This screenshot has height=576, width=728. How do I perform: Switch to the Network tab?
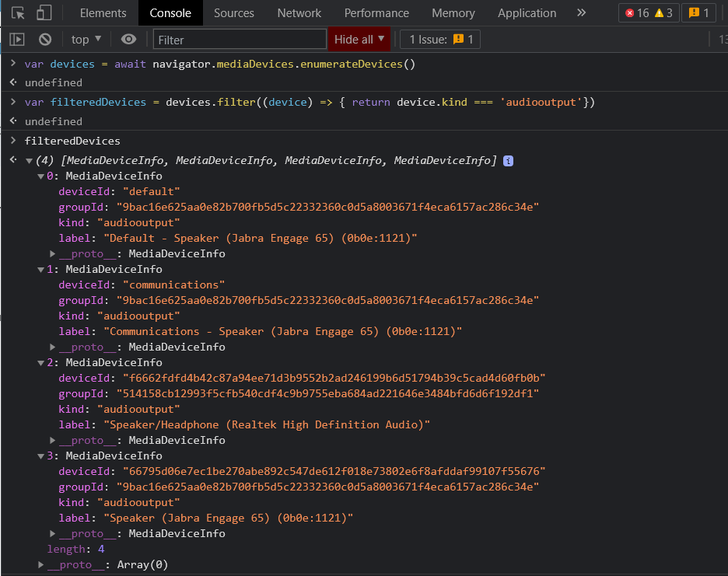pos(299,12)
